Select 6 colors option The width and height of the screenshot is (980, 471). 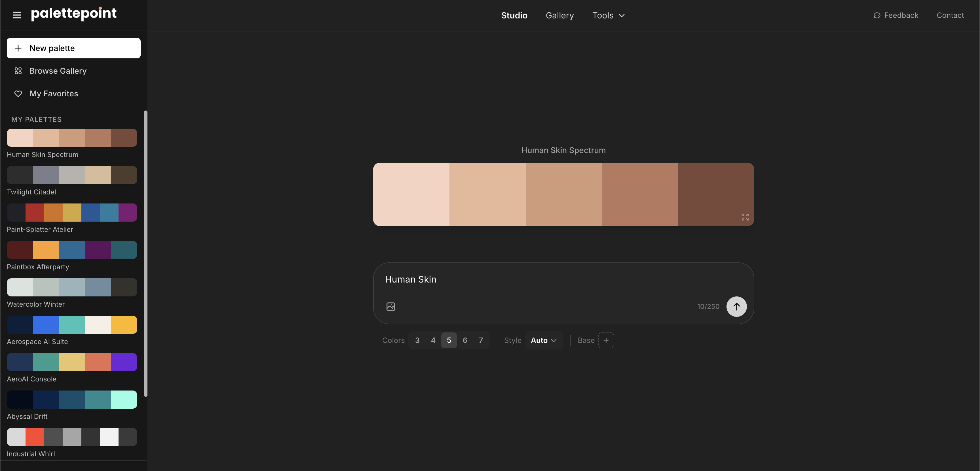(x=465, y=340)
